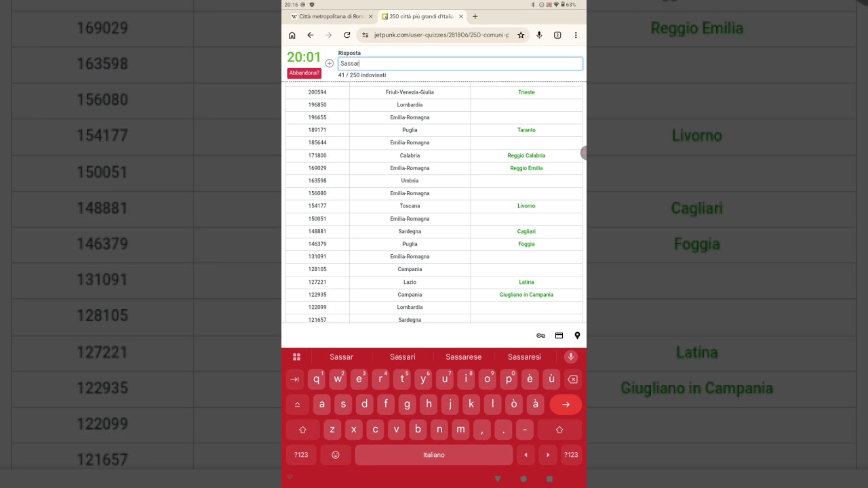Tap the Italiano space bar

(x=434, y=455)
